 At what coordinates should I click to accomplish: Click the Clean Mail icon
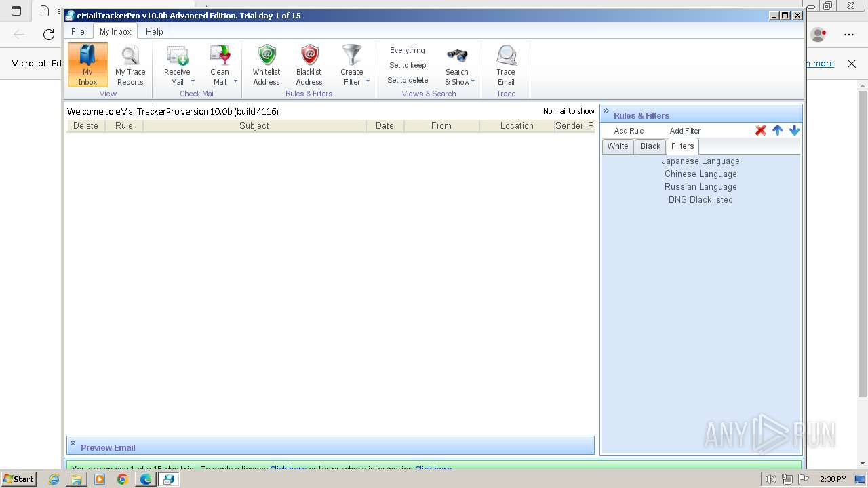click(220, 56)
